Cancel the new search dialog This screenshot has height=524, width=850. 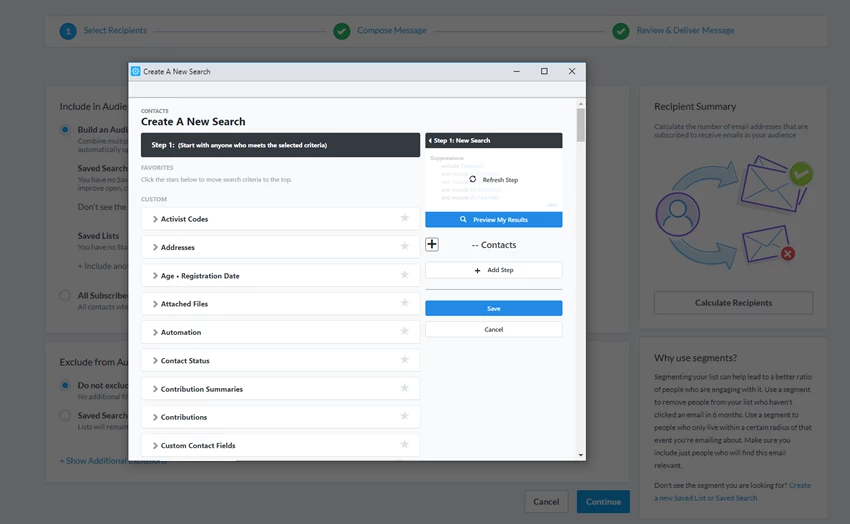pos(493,329)
